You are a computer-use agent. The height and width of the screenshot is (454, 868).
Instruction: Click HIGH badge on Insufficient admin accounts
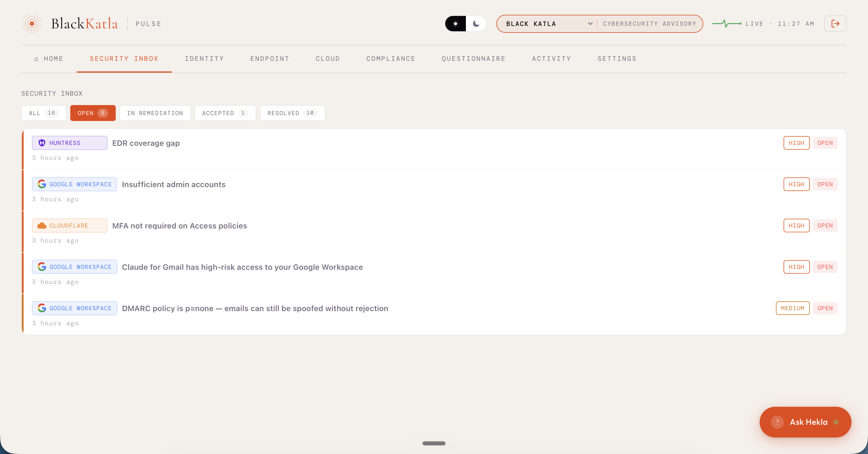pyautogui.click(x=796, y=184)
